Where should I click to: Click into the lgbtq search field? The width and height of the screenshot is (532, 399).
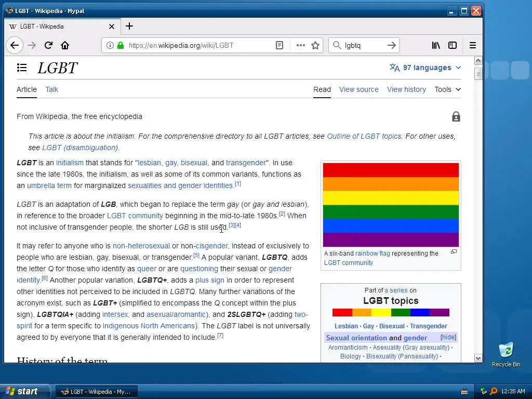coord(364,45)
